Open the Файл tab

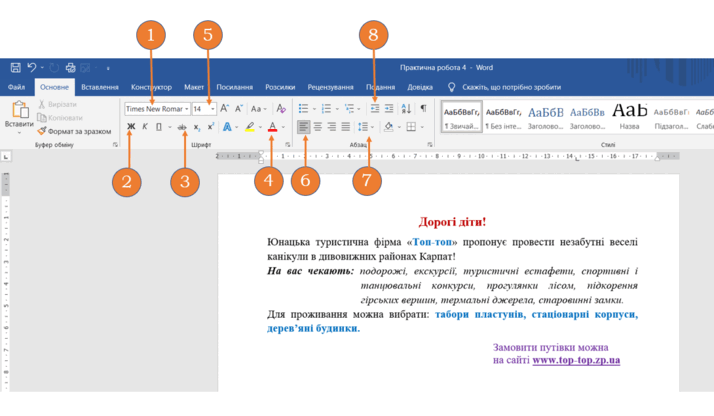pos(16,87)
